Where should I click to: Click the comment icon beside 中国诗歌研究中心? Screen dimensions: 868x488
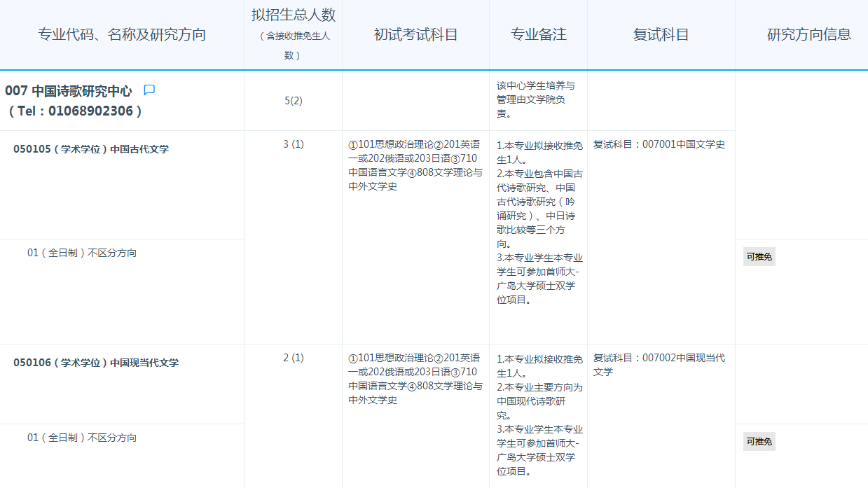pos(149,90)
